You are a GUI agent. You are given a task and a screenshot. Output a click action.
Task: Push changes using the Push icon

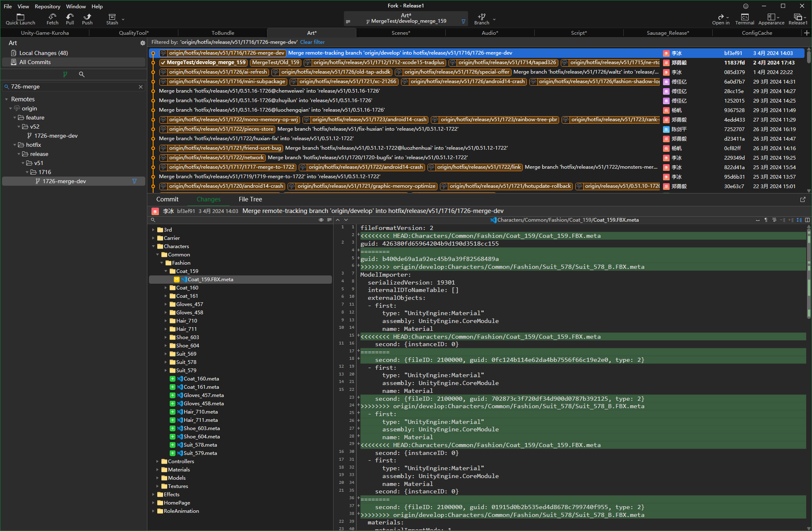[x=87, y=17]
